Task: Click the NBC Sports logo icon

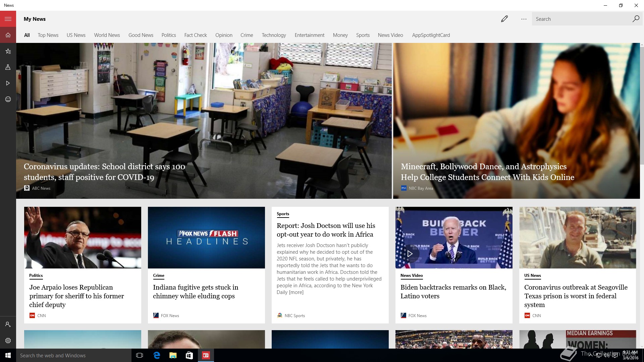Action: [280, 315]
